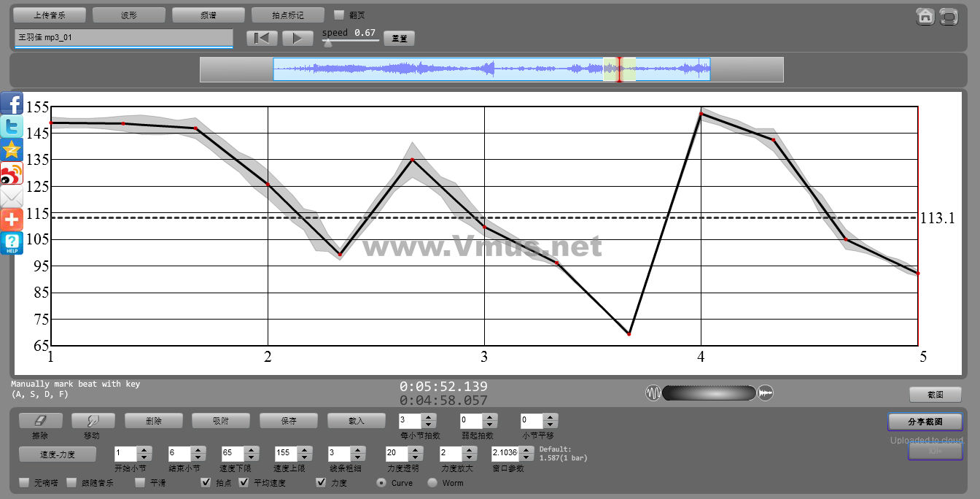Select the eraser (擦除) tool icon

(x=40, y=421)
